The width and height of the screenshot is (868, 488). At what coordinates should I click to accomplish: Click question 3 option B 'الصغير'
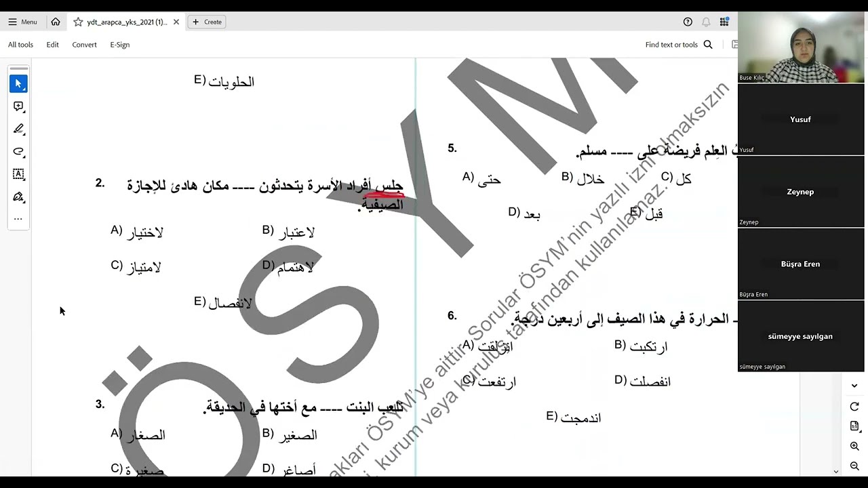(x=290, y=434)
